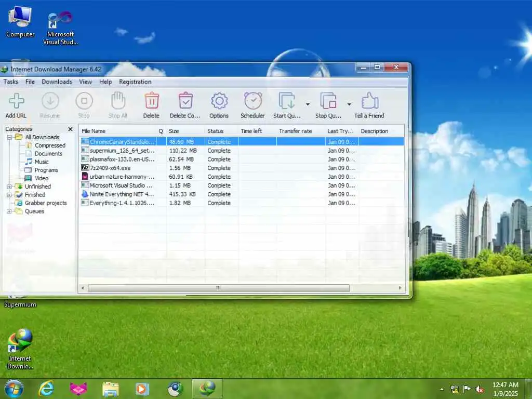Expand the Finished tree node

click(9, 195)
